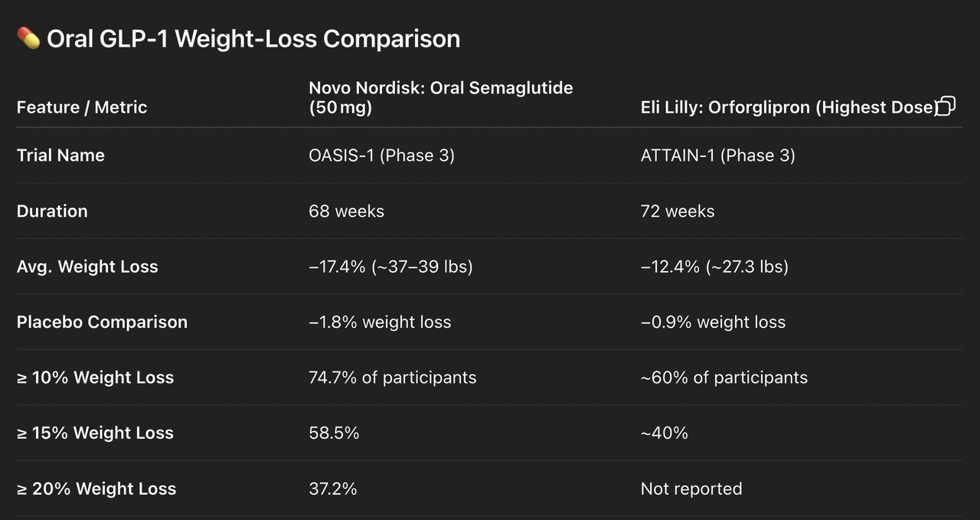Click the 74.7% of participants cell
This screenshot has width=980, height=520.
pos(393,378)
